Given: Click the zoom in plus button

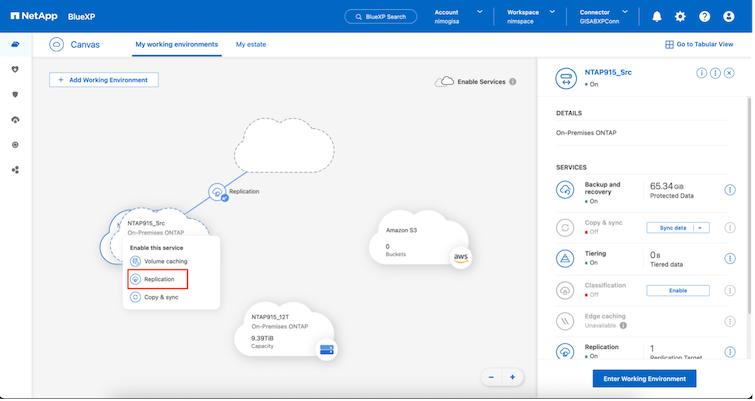Looking at the screenshot, I should point(512,377).
